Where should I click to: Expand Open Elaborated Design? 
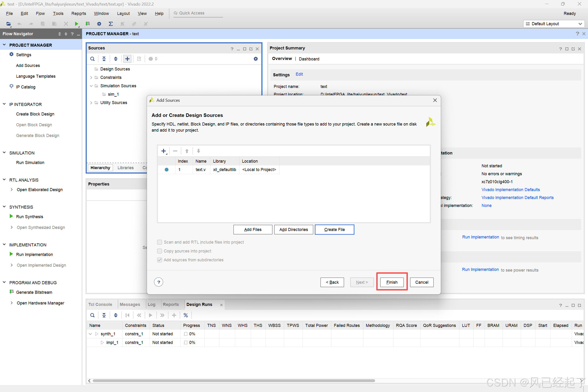coord(11,189)
